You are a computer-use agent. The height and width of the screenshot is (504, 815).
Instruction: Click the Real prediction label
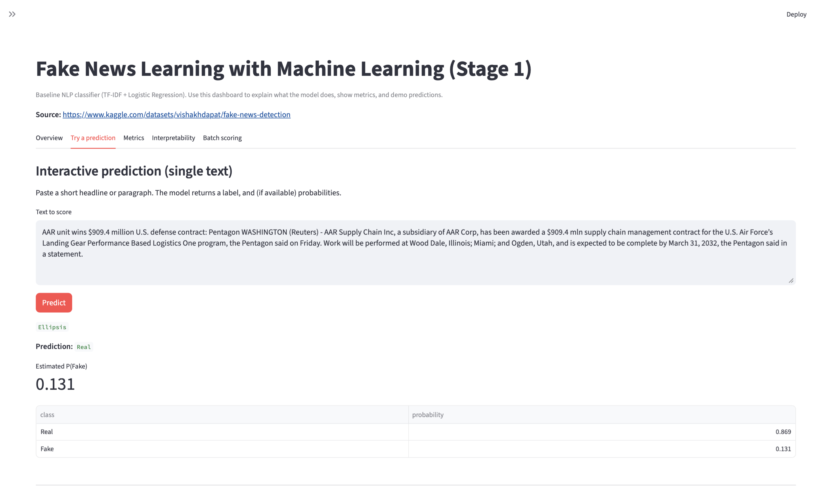coord(83,347)
